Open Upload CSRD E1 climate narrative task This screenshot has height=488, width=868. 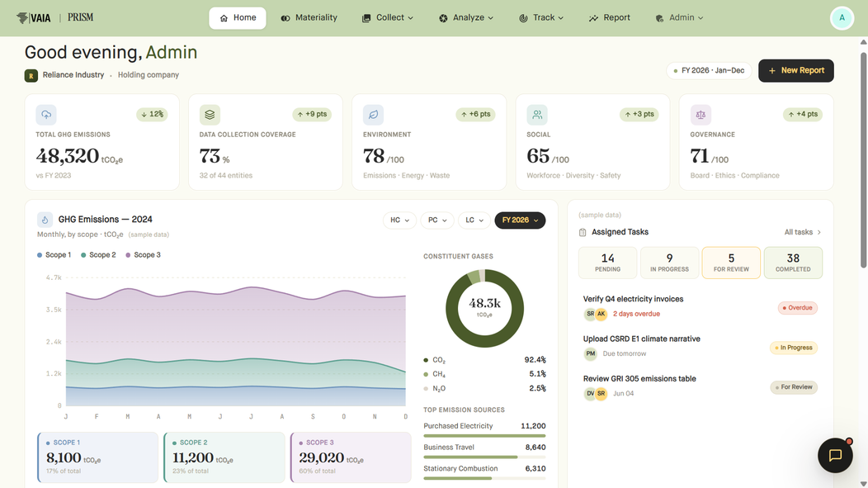click(701, 347)
